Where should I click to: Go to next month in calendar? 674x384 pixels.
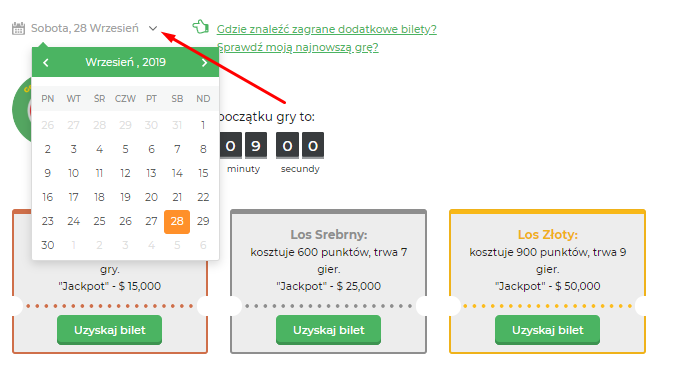pos(205,63)
